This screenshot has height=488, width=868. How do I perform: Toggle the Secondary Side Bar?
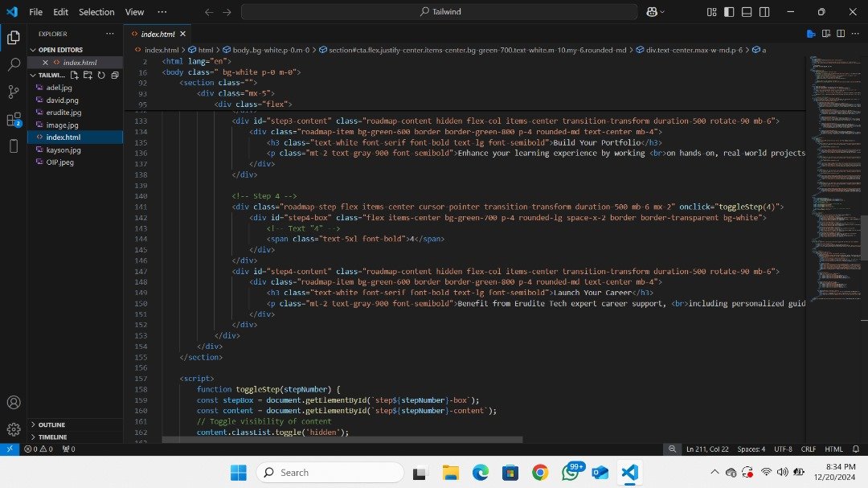point(764,12)
